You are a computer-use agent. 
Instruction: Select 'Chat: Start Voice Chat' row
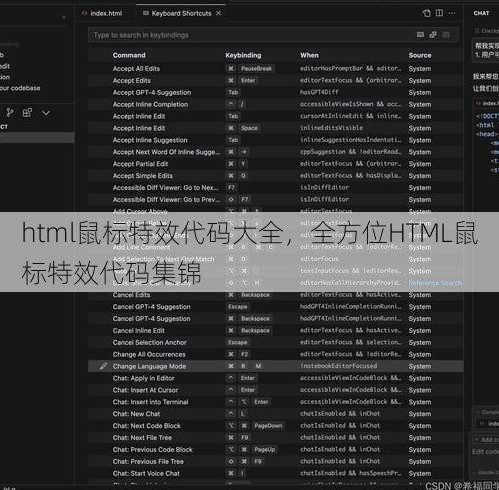(276, 473)
